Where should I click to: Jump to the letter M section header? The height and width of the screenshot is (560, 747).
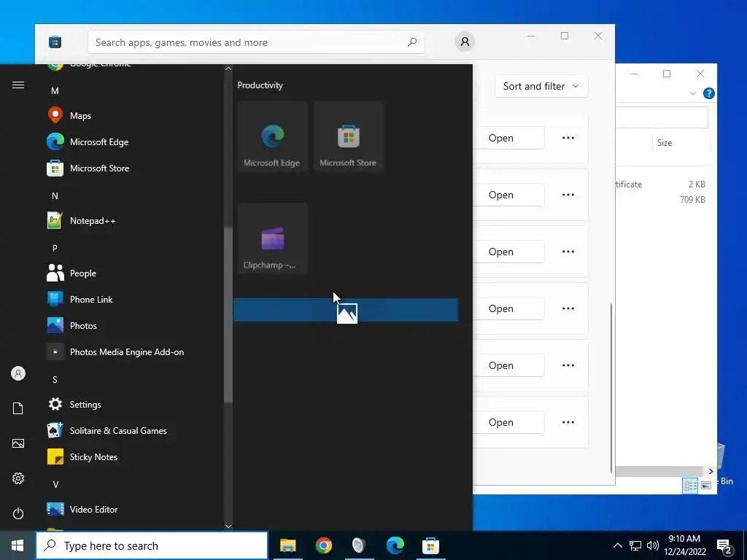(55, 91)
